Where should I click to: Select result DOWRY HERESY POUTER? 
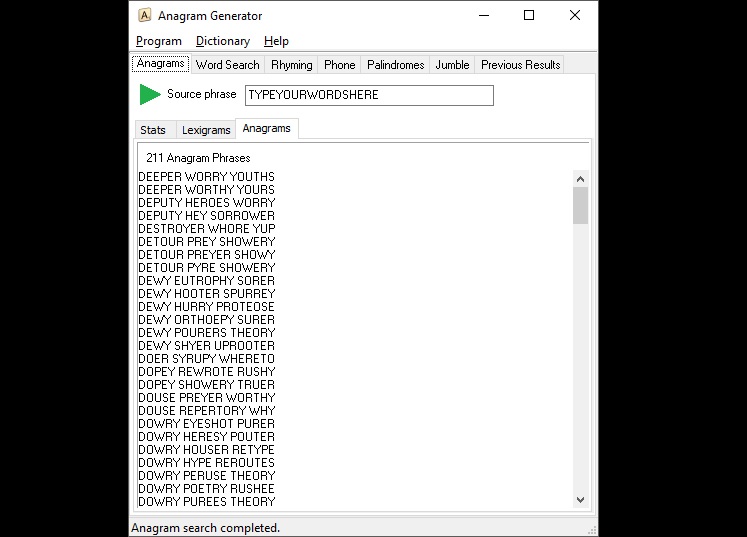pos(206,437)
